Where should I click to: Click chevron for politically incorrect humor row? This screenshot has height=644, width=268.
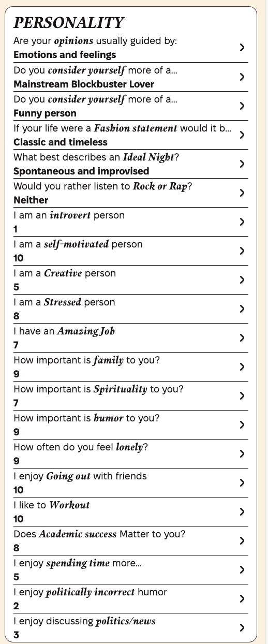coord(242,598)
